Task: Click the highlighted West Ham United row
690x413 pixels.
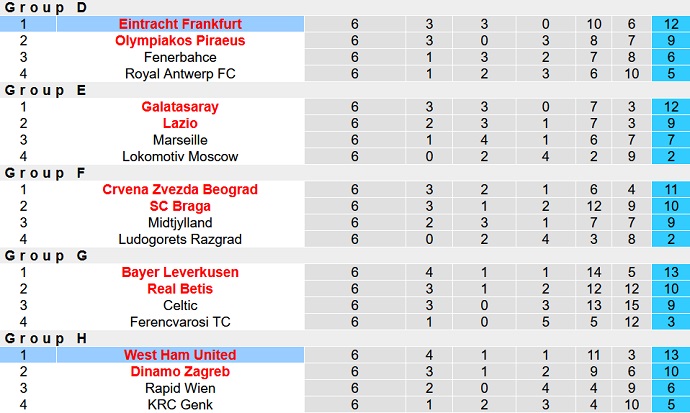Action: click(180, 355)
